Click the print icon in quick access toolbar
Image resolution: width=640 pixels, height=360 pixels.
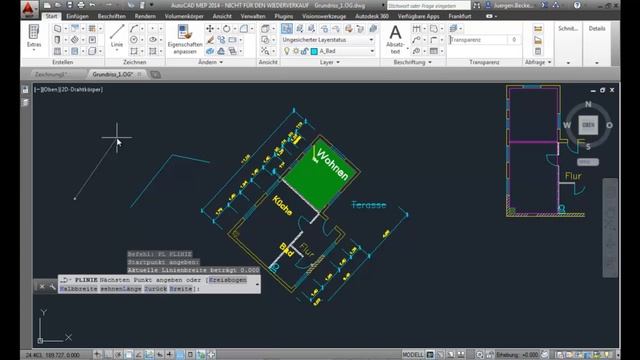pyautogui.click(x=81, y=5)
